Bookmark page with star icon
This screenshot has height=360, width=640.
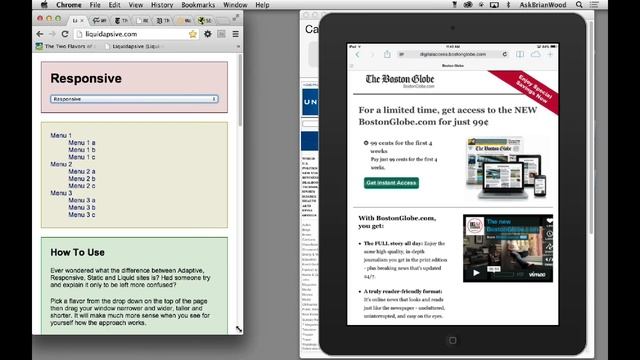coord(193,34)
